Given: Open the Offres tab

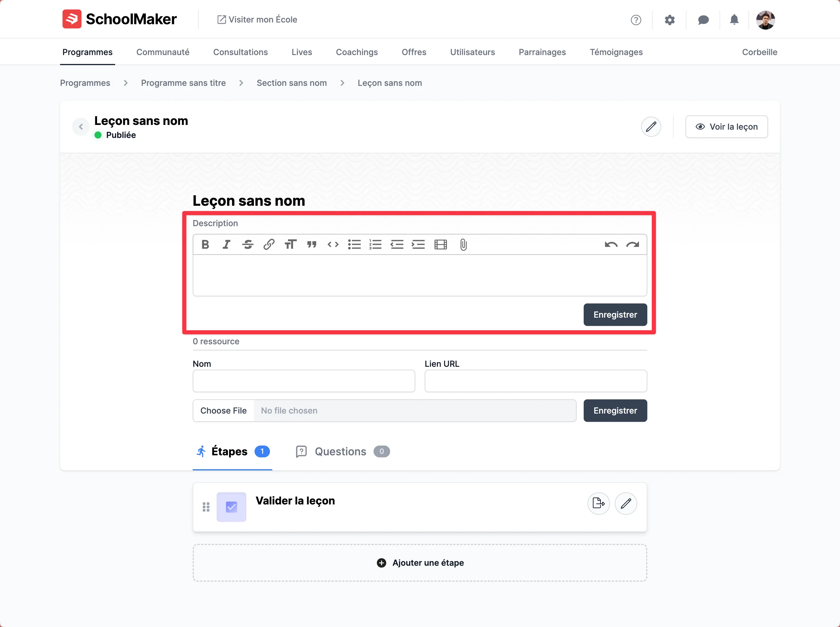Looking at the screenshot, I should (414, 52).
